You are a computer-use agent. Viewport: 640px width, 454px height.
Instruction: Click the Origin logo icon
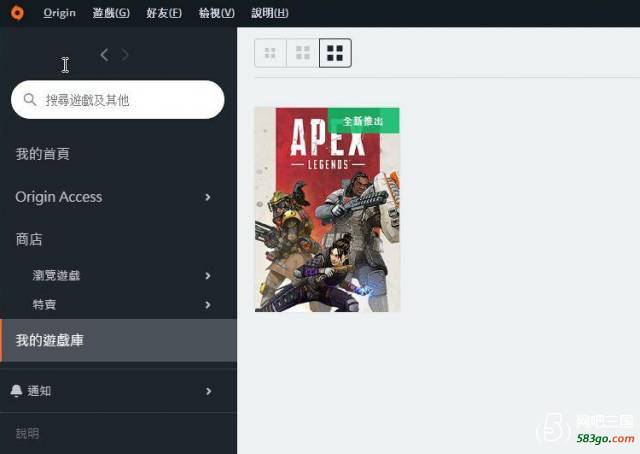click(x=17, y=13)
